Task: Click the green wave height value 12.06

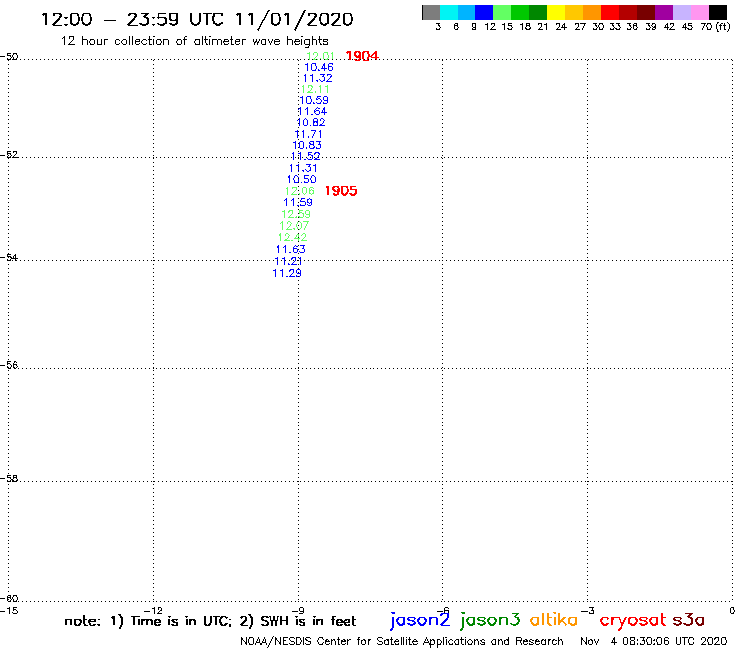Action: 300,191
